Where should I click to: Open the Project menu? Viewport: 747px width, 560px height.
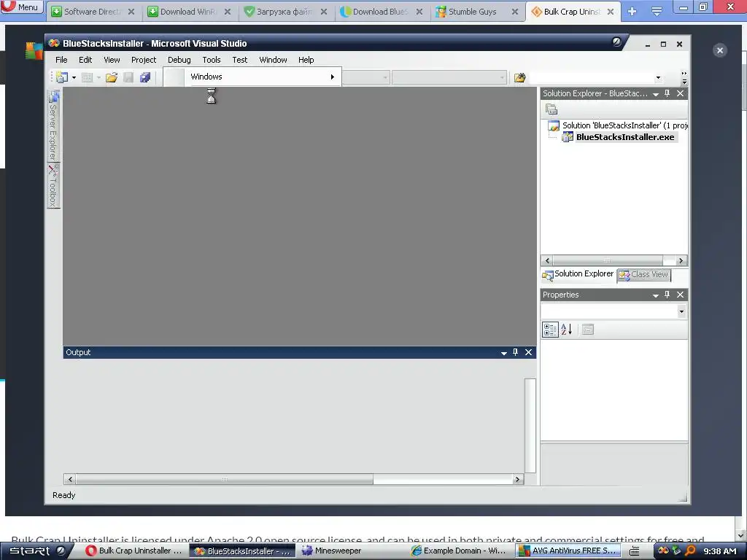pos(144,60)
